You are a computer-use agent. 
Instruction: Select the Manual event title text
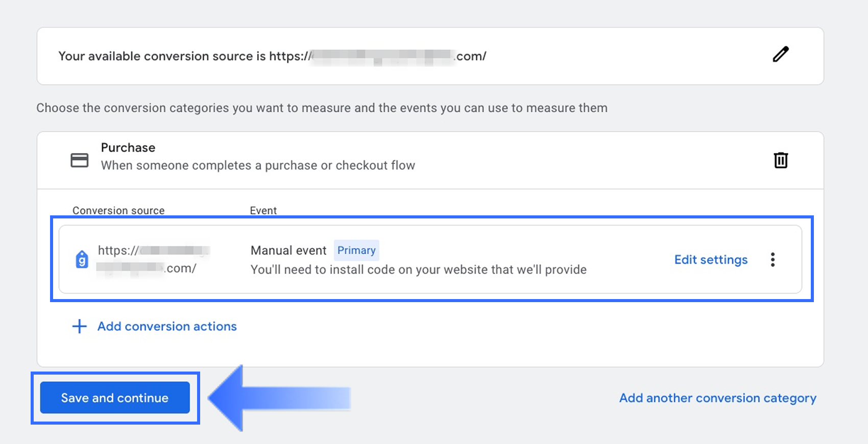[x=288, y=251]
